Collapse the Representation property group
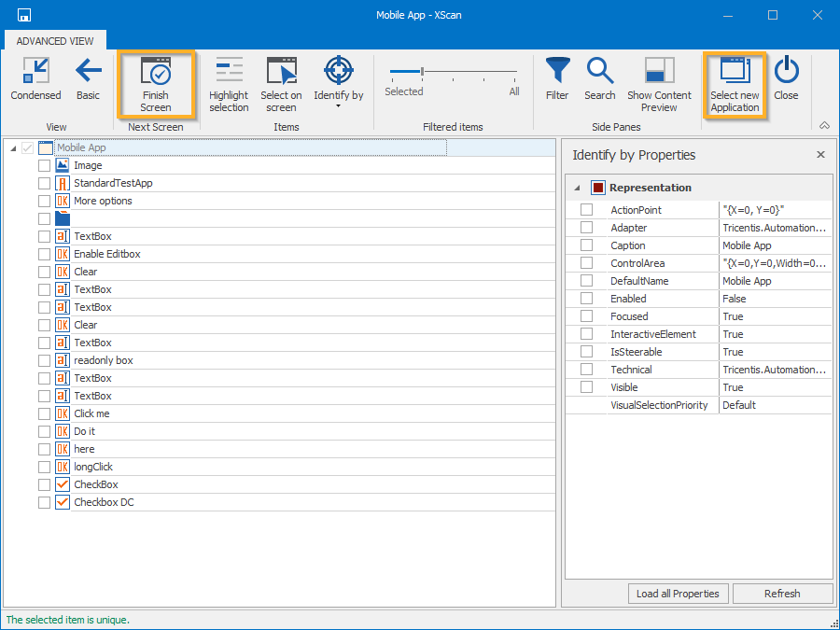This screenshot has width=840, height=630. (x=577, y=188)
